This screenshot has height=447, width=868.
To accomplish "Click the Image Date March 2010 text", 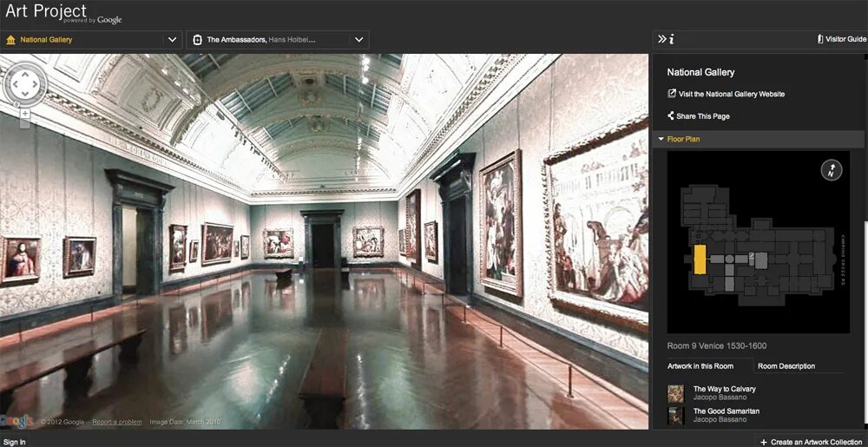I will click(x=185, y=422).
